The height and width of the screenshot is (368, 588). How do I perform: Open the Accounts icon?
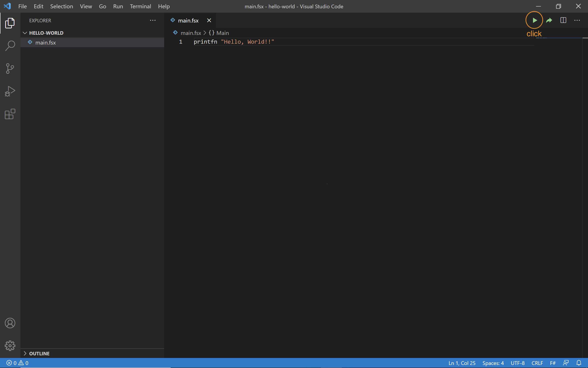[x=10, y=323]
